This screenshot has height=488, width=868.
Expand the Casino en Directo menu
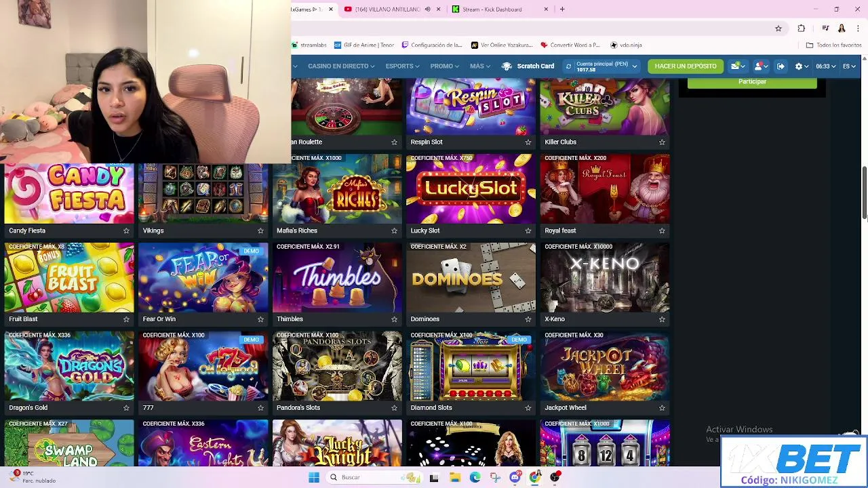click(x=341, y=66)
